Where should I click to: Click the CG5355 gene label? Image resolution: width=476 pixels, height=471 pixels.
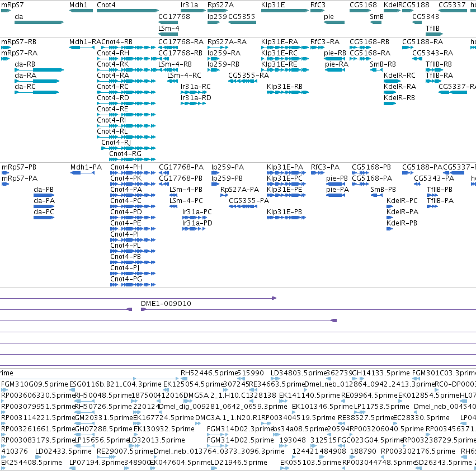point(242,16)
